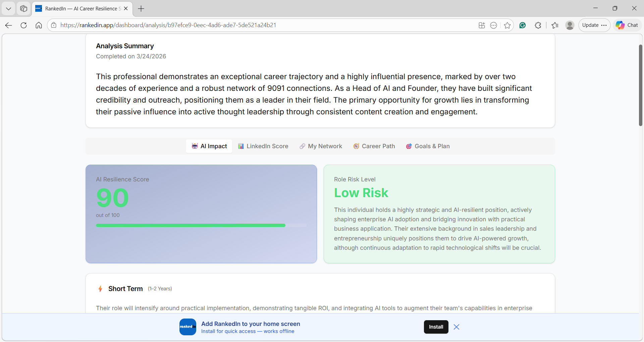Click the Update button with ellipsis
The height and width of the screenshot is (342, 644).
point(594,25)
